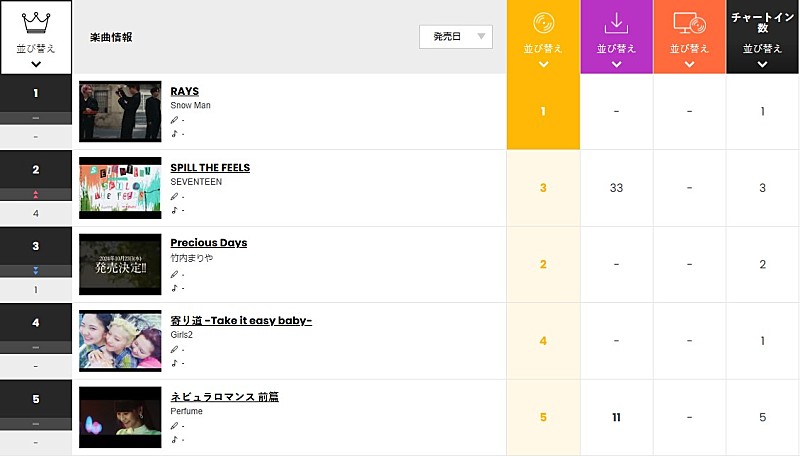This screenshot has height=456, width=800.
Task: Sort by the チャートイン数 column header
Action: click(762, 24)
